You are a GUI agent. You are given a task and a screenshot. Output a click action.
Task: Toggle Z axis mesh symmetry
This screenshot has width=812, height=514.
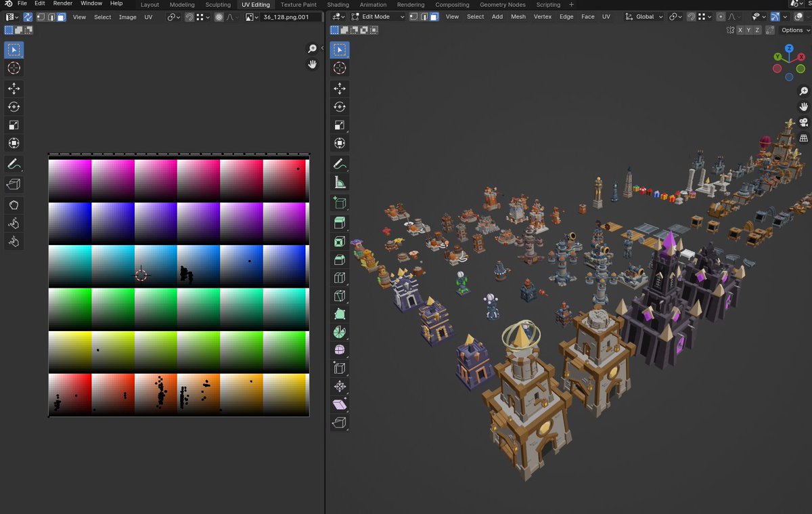(x=757, y=30)
